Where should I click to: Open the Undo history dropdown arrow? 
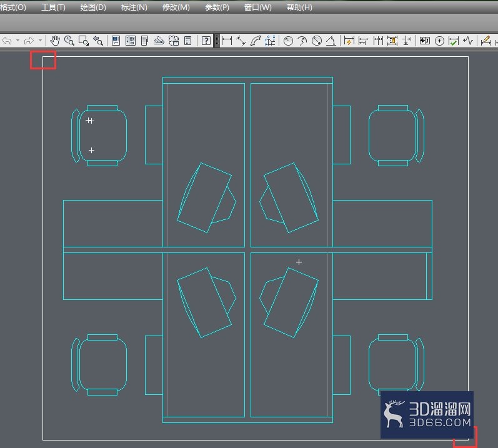pyautogui.click(x=17, y=41)
